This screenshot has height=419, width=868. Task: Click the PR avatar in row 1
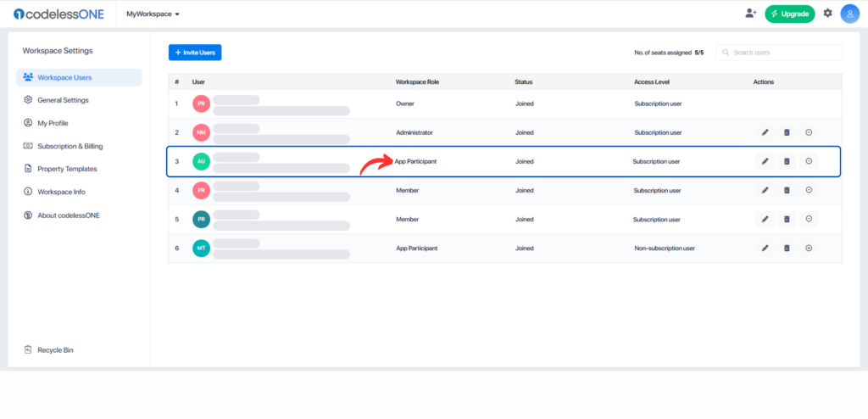click(201, 103)
